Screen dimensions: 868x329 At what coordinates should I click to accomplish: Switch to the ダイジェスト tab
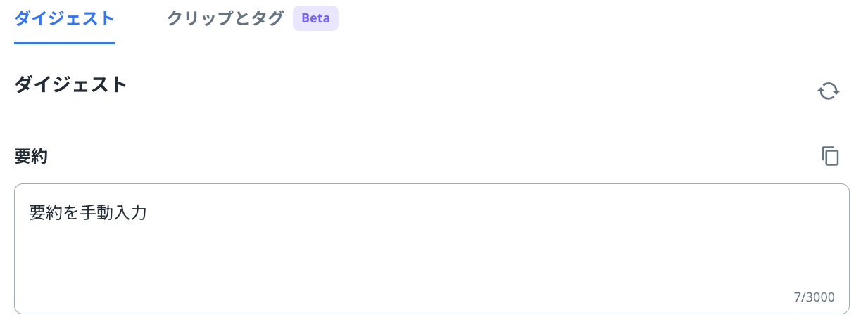[x=64, y=19]
